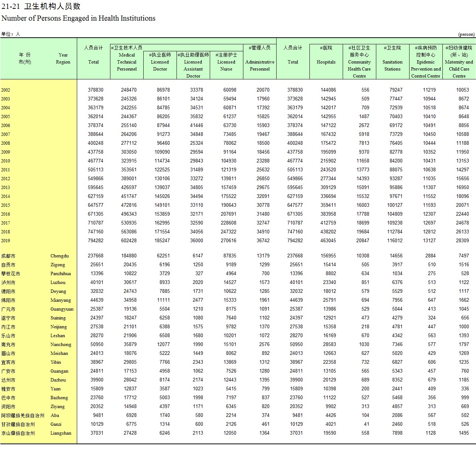Select the Liangshan region label
This screenshot has width=476, height=452.
(x=61, y=433)
